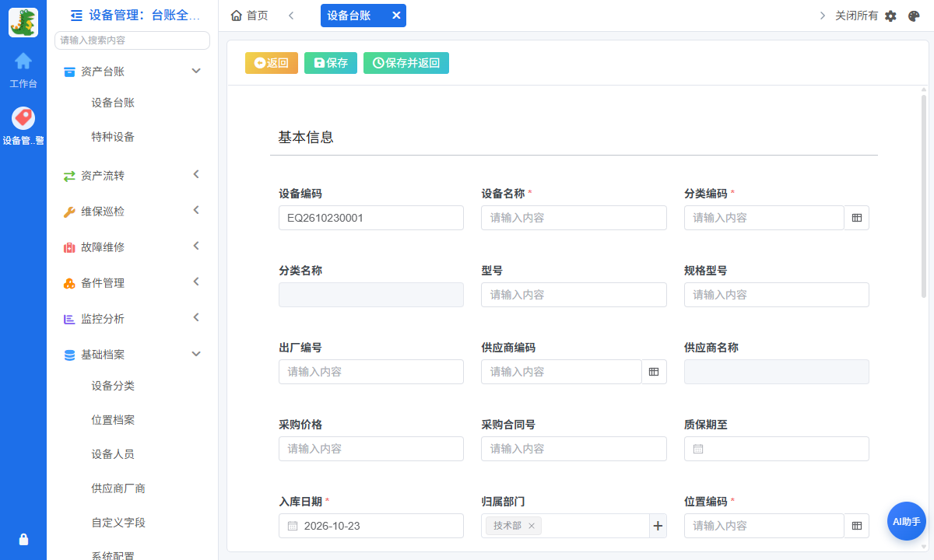Open the 设备台账 menu item

(x=113, y=103)
